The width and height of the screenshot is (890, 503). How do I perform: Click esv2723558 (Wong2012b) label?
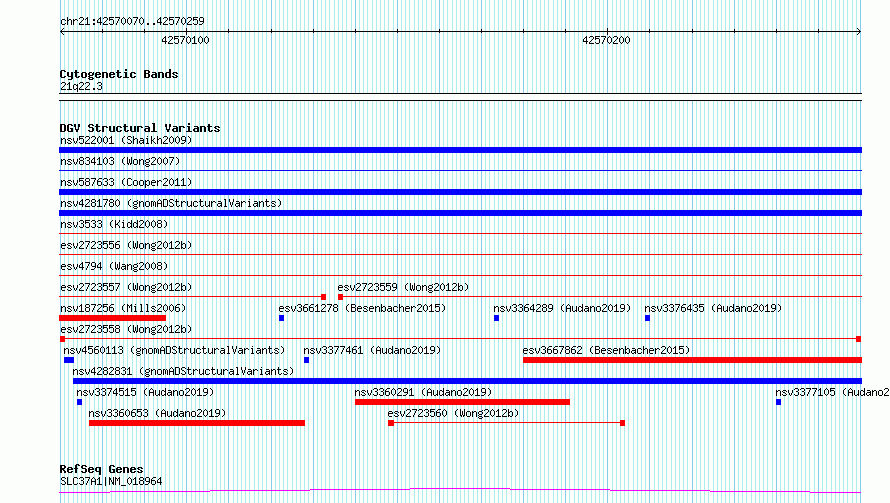click(126, 329)
